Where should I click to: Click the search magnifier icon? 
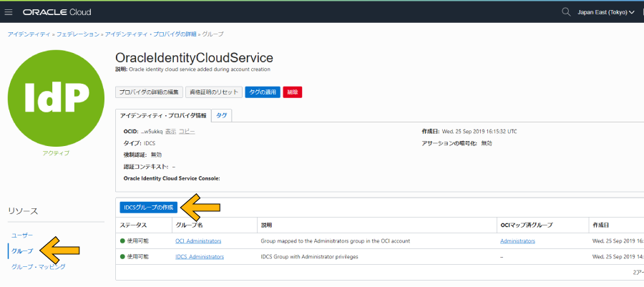click(x=566, y=12)
